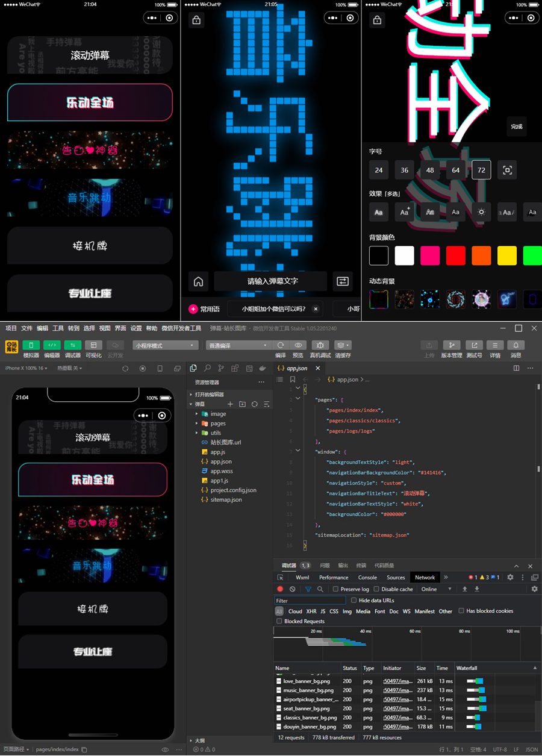The width and height of the screenshot is (542, 756).
Task: Click the green simulator (模拟器) toolbar button
Action: point(31,345)
